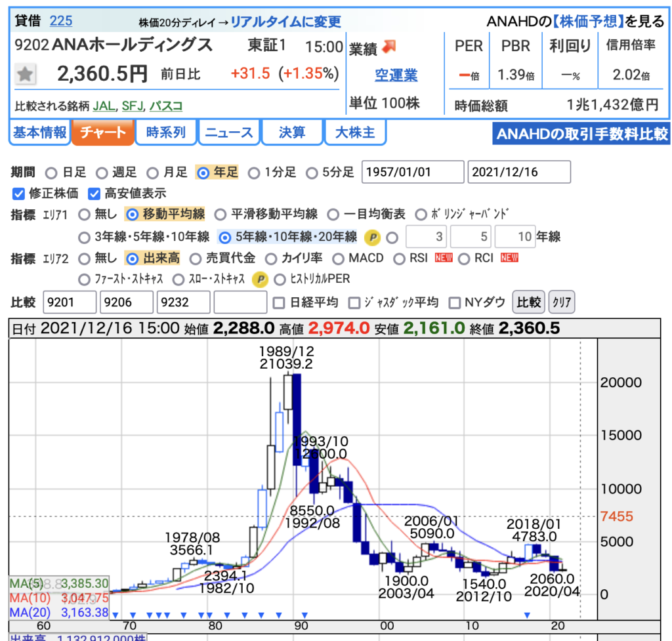
Task: Open the JAL comparison stock link
Action: (x=104, y=106)
